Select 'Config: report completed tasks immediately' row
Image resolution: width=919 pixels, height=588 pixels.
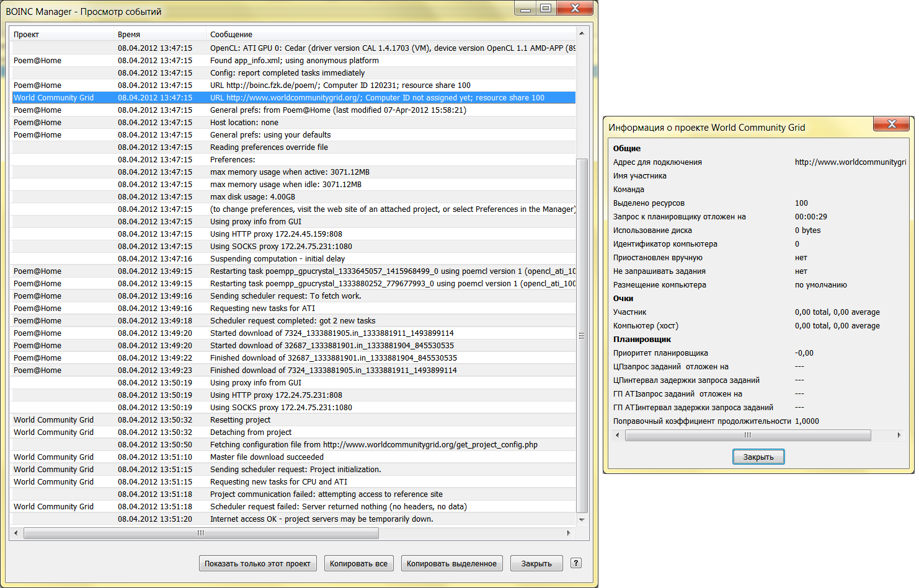point(293,72)
